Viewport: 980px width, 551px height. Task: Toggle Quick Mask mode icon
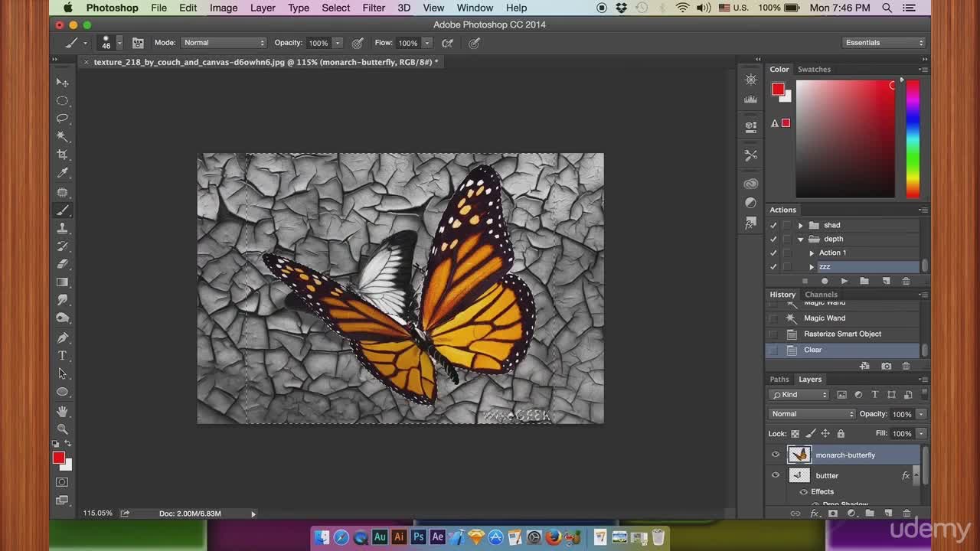[63, 482]
